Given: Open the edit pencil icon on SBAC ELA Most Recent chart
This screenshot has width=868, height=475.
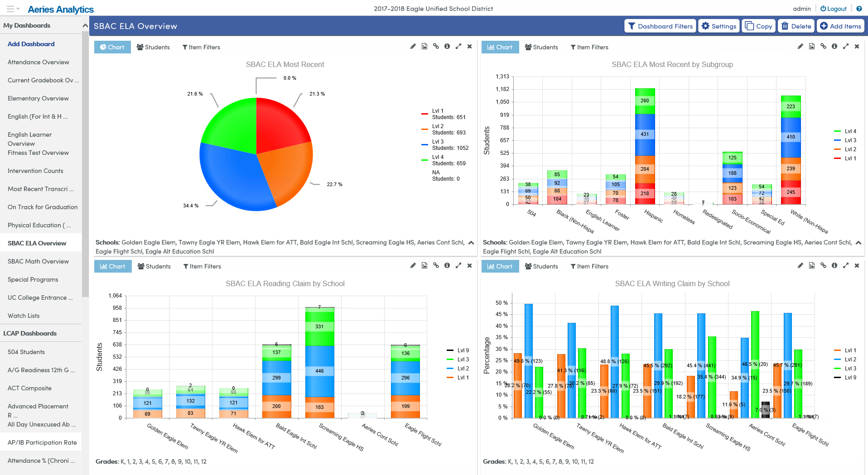Looking at the screenshot, I should [x=413, y=47].
